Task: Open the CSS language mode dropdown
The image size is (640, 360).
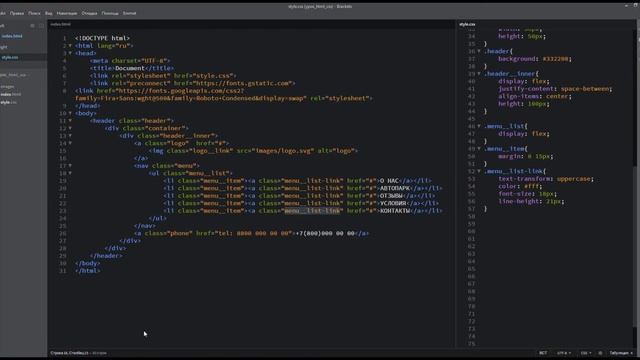Action: click(x=586, y=353)
